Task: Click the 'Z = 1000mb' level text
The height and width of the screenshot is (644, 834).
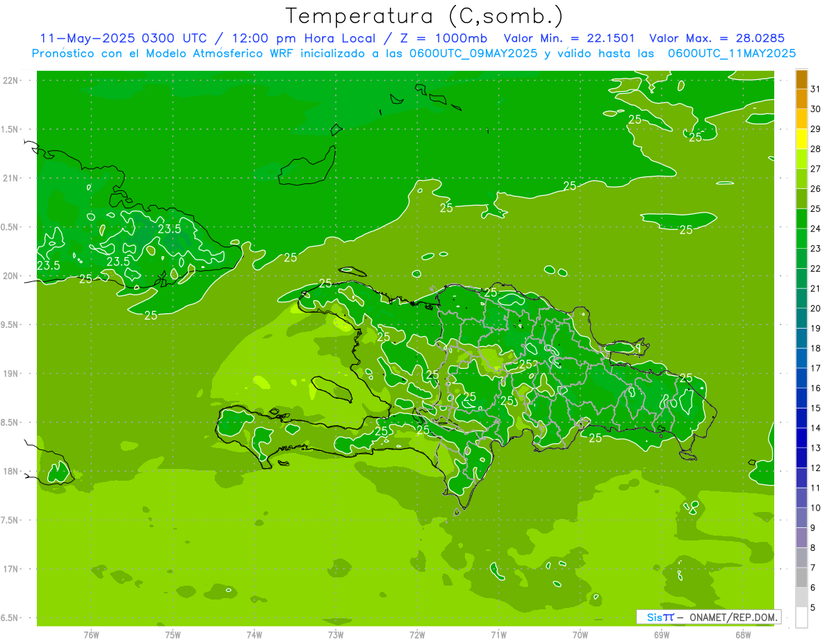Action: point(443,38)
